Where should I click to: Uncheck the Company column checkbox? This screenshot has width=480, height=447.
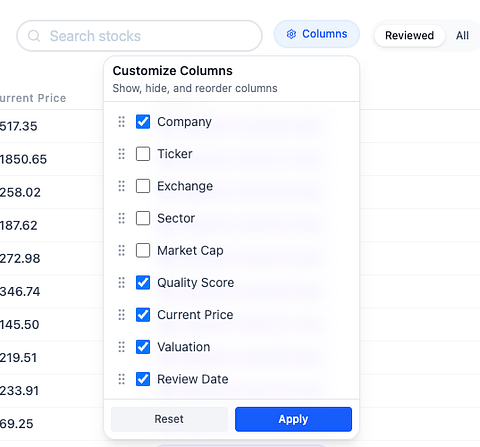pyautogui.click(x=143, y=122)
